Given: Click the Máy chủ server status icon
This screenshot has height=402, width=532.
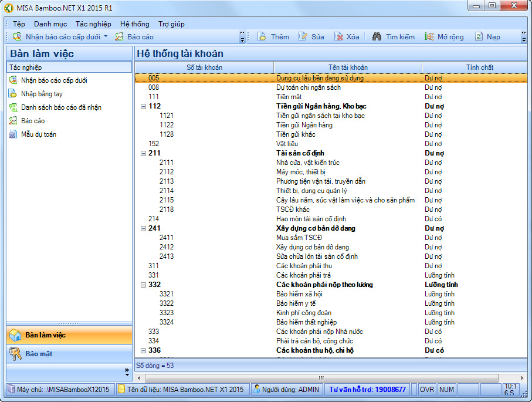Looking at the screenshot, I should click(11, 389).
